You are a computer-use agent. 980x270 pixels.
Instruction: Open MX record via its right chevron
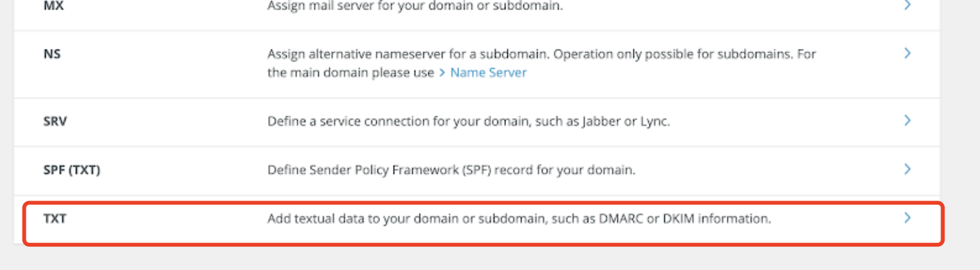[907, 5]
